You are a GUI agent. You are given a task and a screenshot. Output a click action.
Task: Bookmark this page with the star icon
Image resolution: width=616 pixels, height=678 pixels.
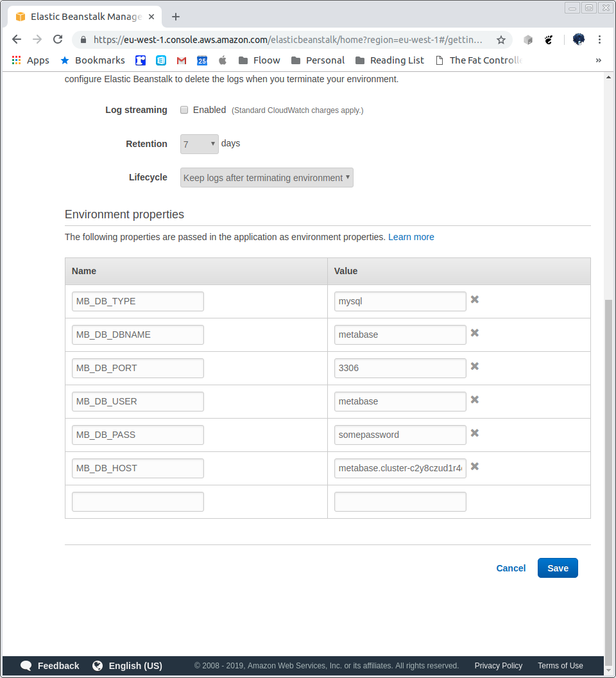coord(501,40)
